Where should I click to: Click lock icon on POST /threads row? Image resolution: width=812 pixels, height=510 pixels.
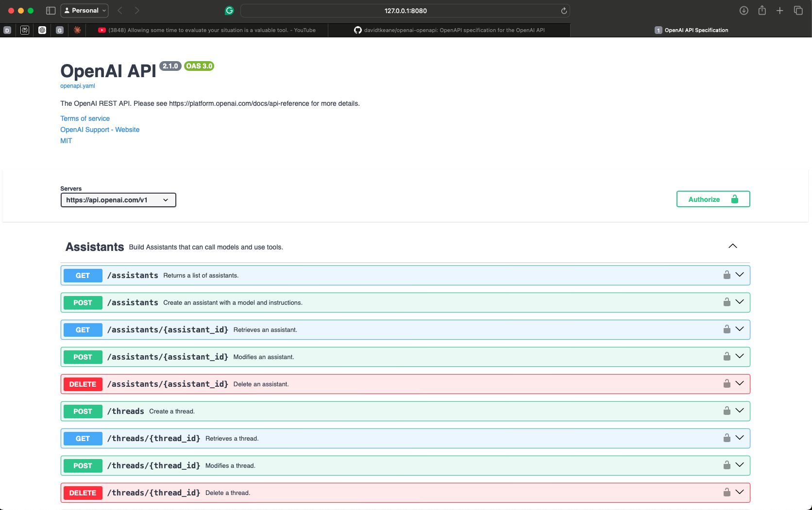pyautogui.click(x=727, y=411)
